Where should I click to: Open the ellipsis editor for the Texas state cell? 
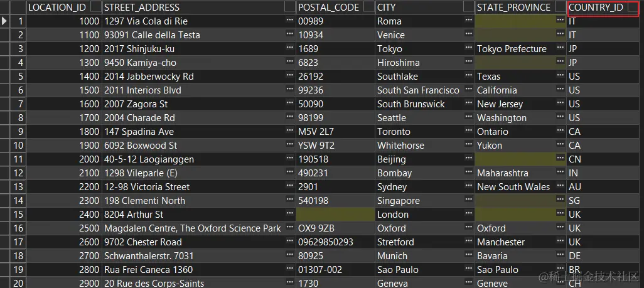pyautogui.click(x=561, y=75)
